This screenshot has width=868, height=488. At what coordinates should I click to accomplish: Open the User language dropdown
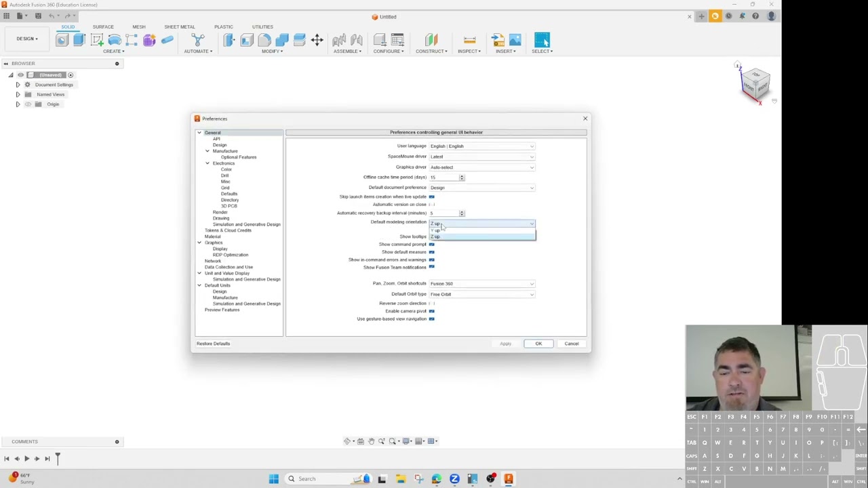[482, 146]
